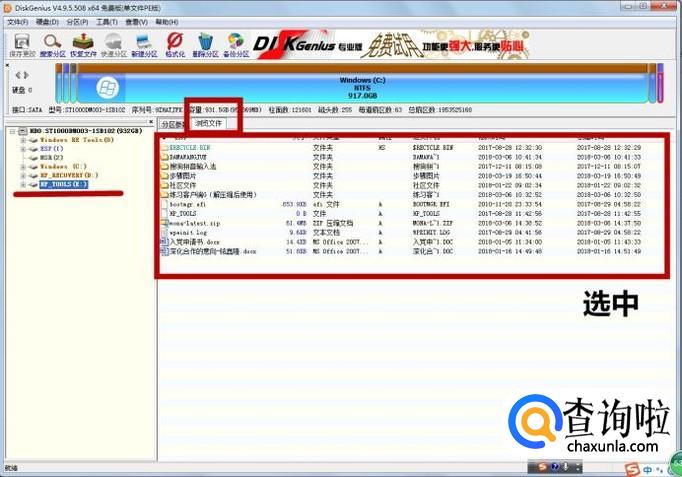Select HD0 ST1000DM003 disk in tree
The width and height of the screenshot is (682, 477).
(x=86, y=131)
